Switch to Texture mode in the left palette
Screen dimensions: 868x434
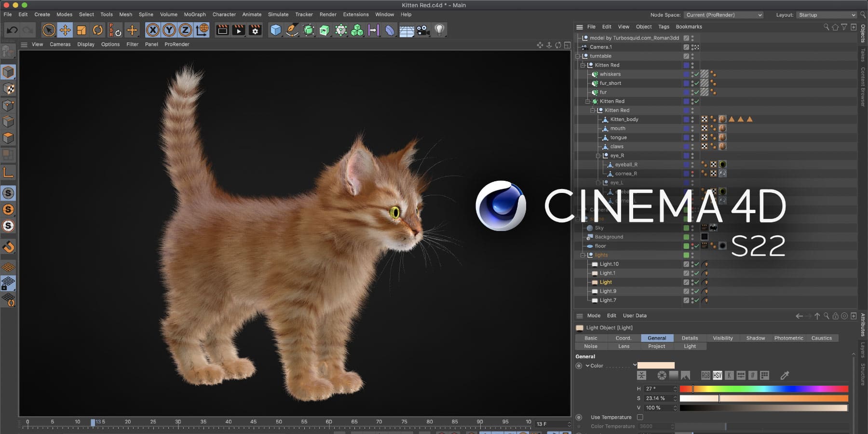pyautogui.click(x=8, y=89)
